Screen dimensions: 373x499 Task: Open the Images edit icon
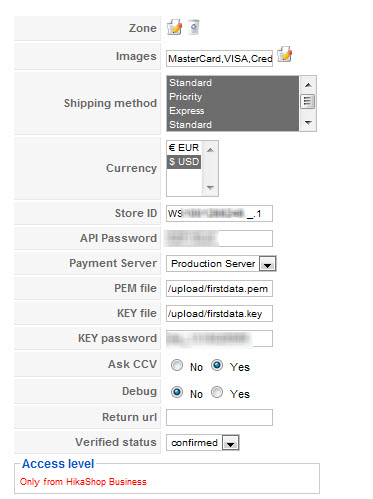click(x=285, y=54)
